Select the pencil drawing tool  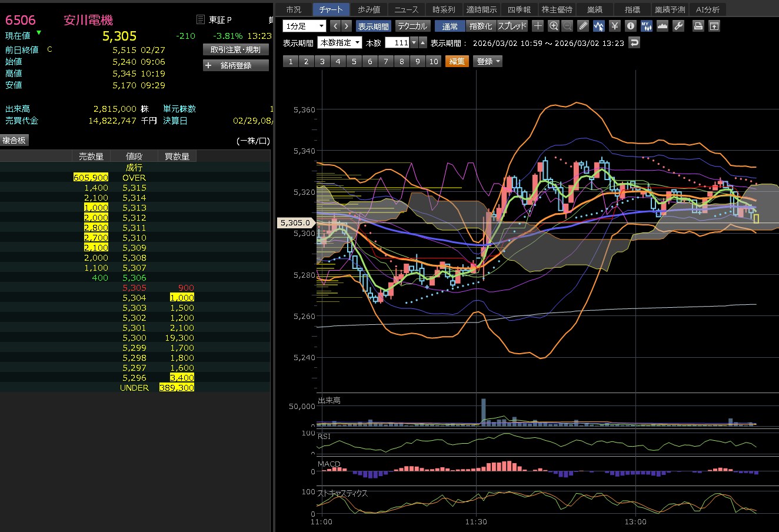[583, 26]
